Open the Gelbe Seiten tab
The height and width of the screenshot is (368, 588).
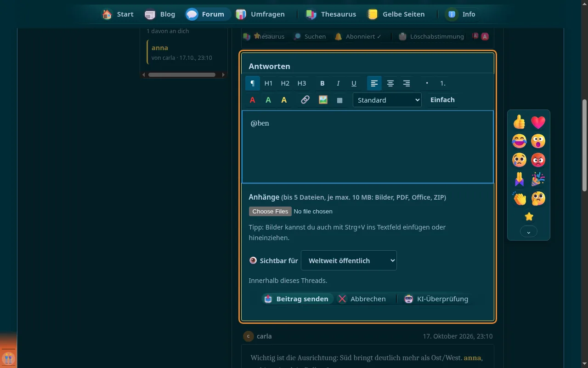click(396, 14)
